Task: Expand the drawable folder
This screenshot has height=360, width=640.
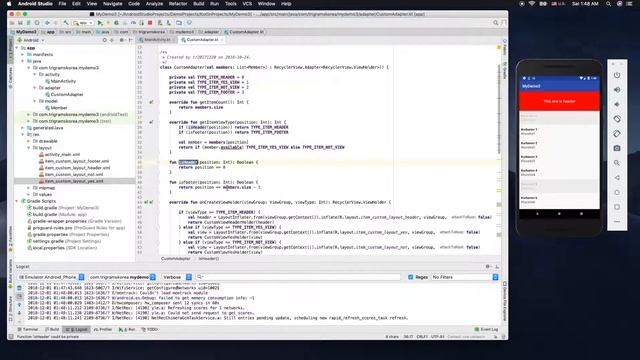Action: pyautogui.click(x=29, y=141)
